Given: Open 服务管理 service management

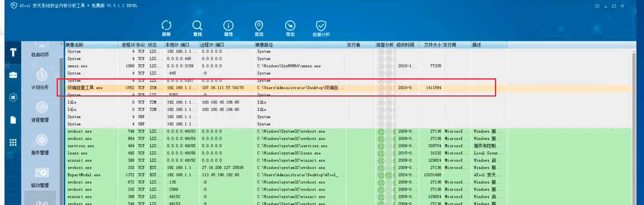Looking at the screenshot, I should 40,144.
